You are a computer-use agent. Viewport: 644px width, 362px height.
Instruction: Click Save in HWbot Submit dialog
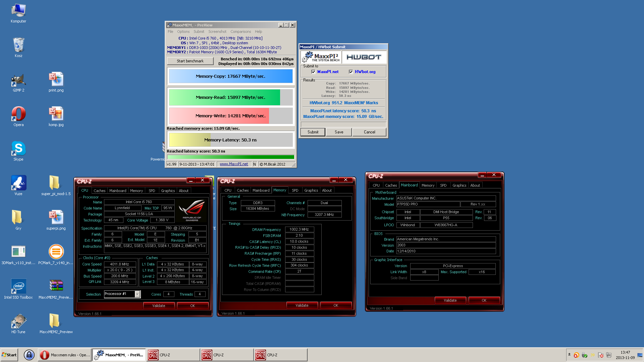(339, 132)
